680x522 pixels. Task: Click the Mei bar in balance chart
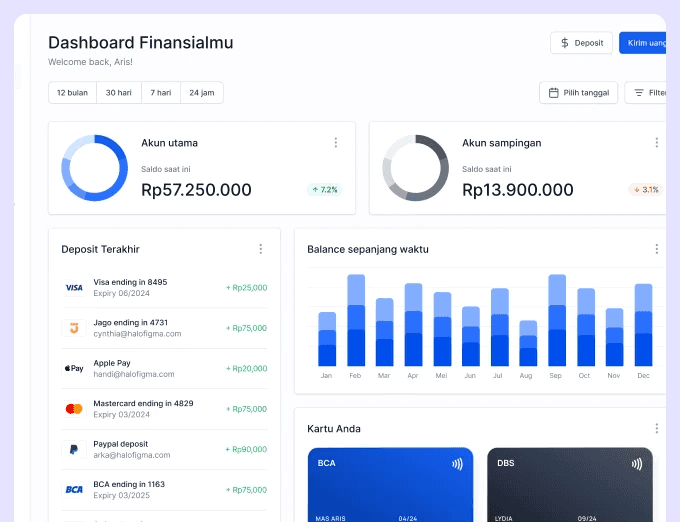click(x=442, y=329)
